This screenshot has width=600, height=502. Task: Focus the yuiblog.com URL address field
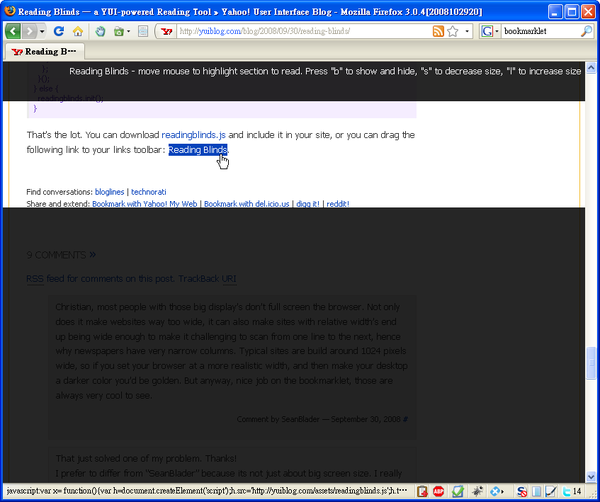coord(304,31)
